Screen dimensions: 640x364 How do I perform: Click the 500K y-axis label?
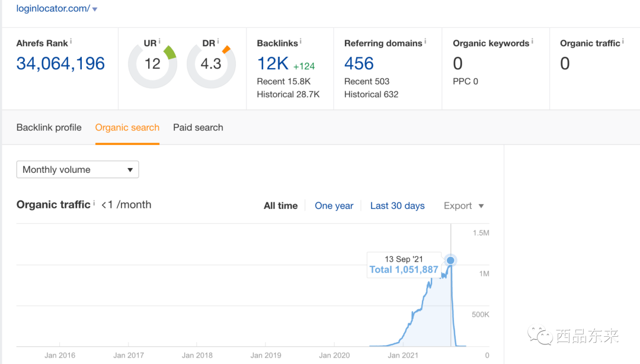[481, 315]
